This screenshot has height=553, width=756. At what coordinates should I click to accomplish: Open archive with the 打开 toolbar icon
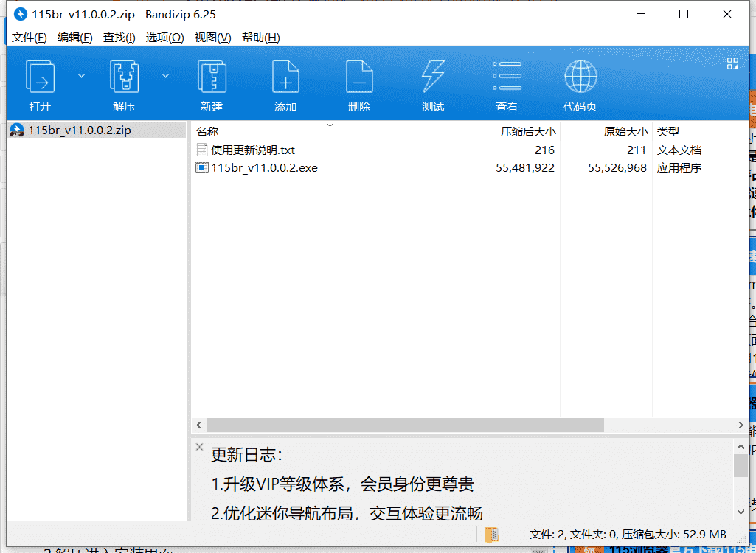[40, 86]
